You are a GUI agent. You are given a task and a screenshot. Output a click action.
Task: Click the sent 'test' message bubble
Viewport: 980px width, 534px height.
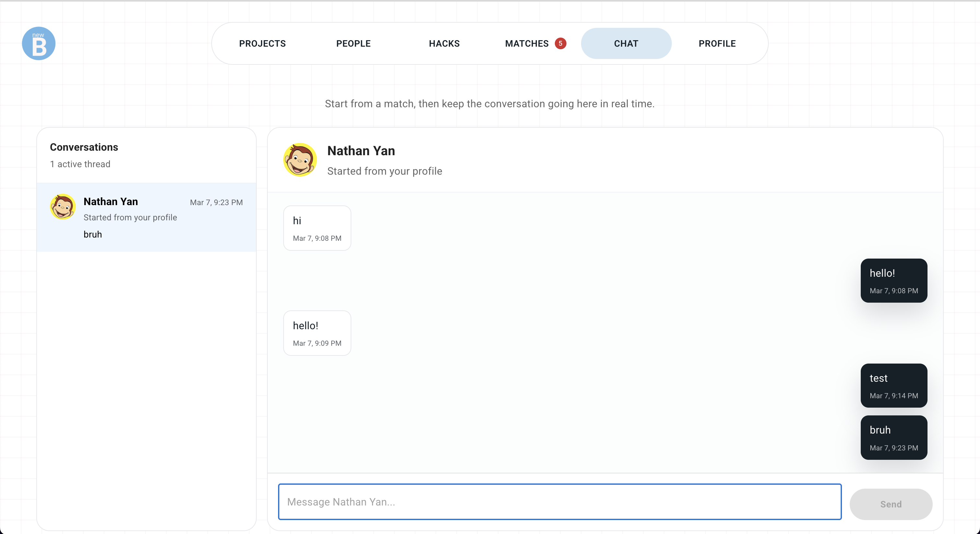893,386
